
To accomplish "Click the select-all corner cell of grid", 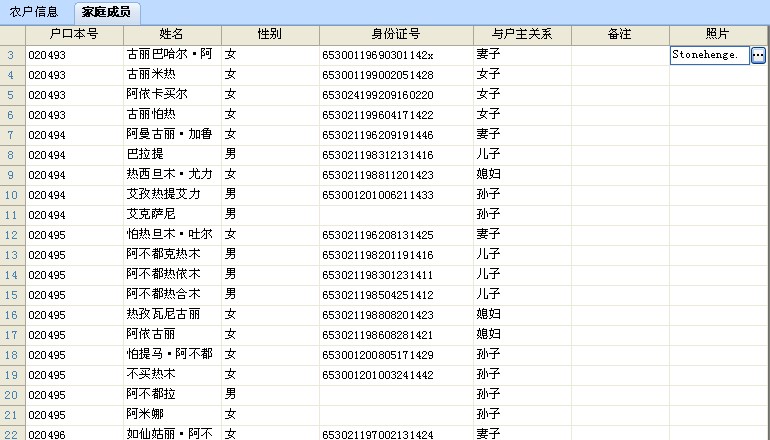I will [12, 34].
